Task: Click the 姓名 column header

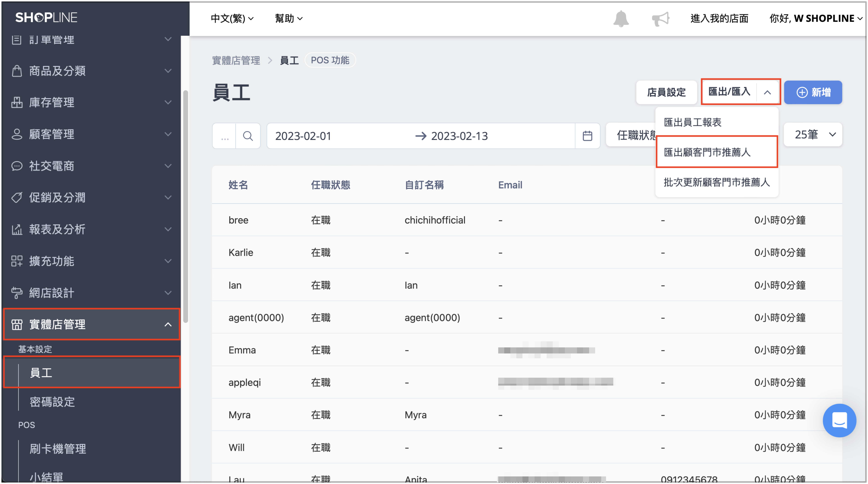Action: 238,185
